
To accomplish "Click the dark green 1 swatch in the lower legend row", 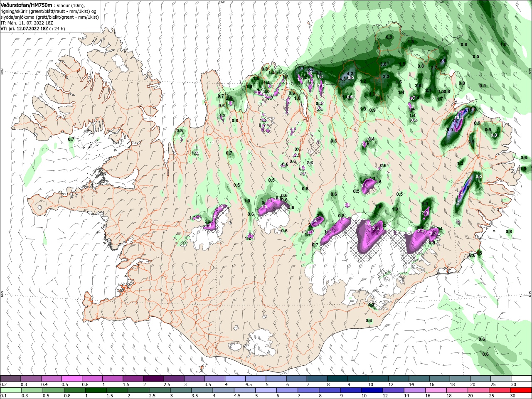I will 96,390.
